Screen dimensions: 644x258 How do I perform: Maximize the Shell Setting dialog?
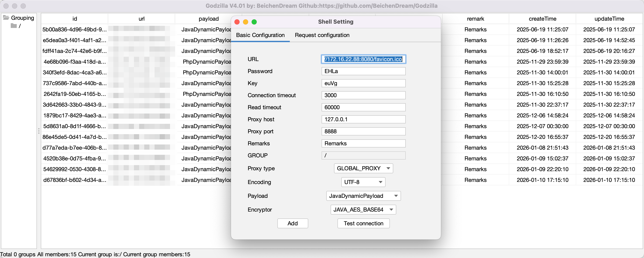[254, 22]
